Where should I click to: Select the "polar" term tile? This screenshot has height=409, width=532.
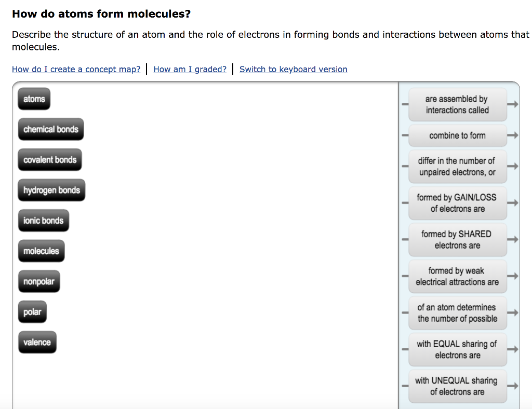click(32, 311)
